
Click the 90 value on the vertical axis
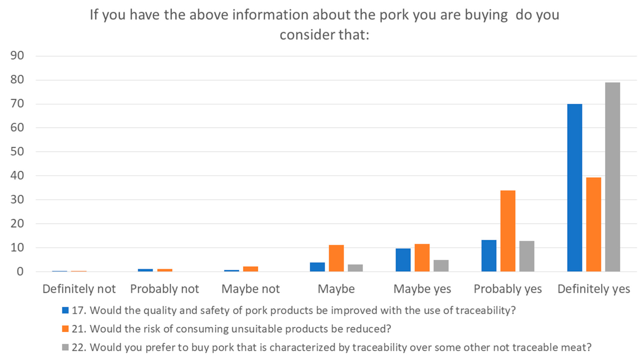(x=17, y=56)
